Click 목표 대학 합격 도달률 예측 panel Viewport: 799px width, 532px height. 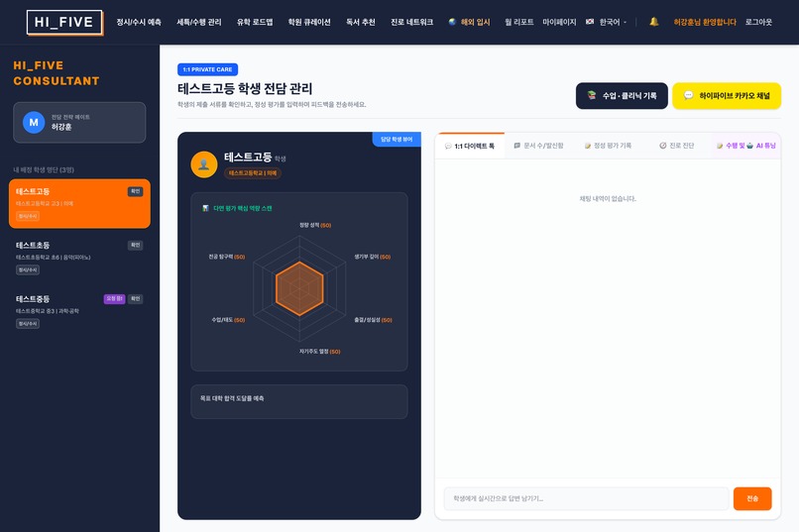click(299, 401)
